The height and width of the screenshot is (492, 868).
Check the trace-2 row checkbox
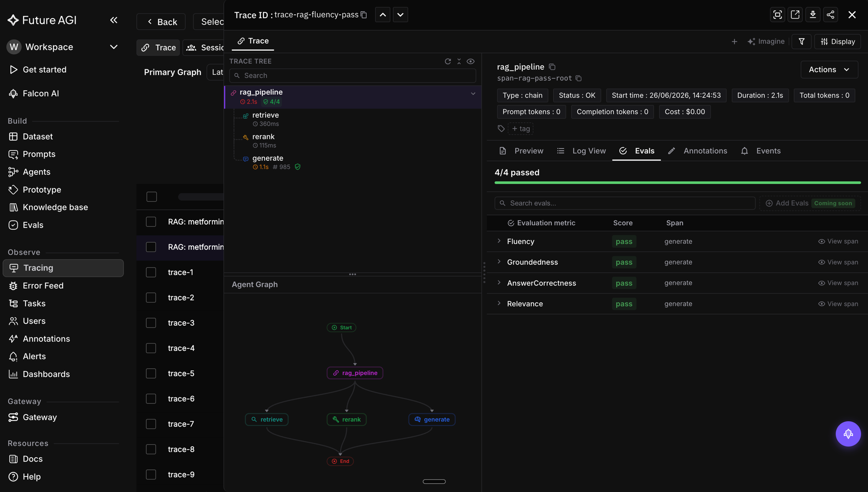point(151,297)
